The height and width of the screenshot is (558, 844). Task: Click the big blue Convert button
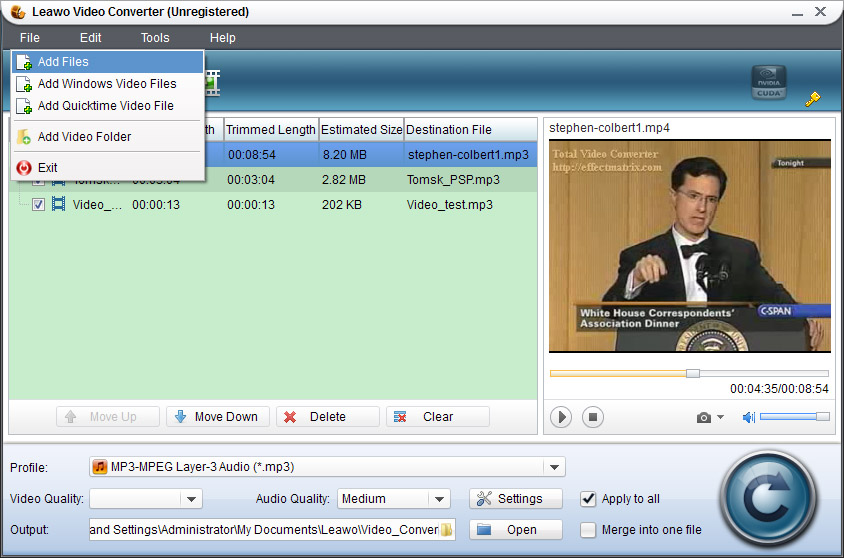(769, 498)
